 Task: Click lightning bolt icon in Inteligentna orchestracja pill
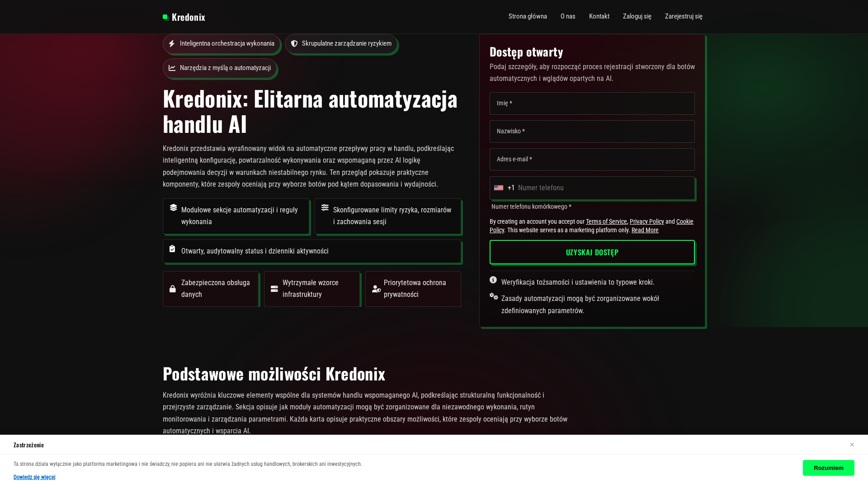(172, 43)
